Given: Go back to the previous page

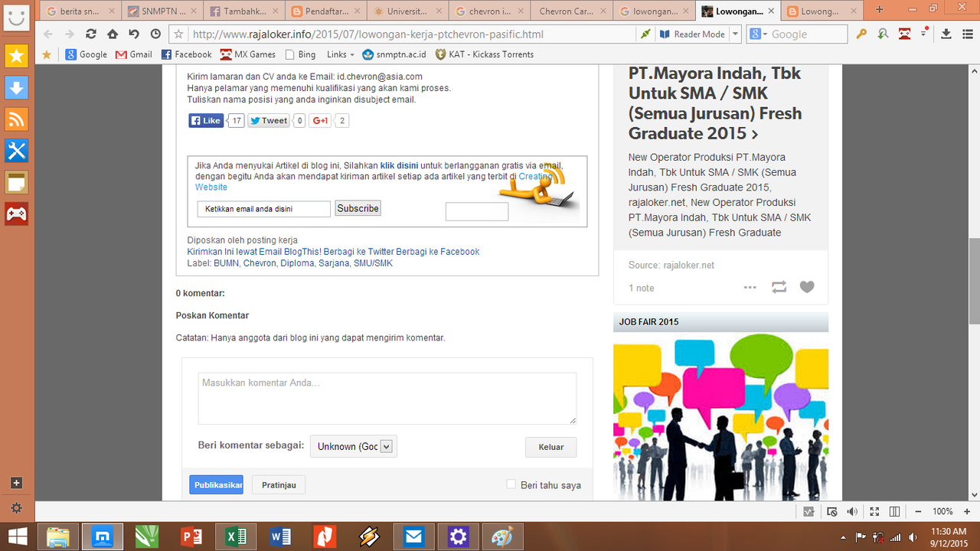Looking at the screenshot, I should click(x=49, y=34).
